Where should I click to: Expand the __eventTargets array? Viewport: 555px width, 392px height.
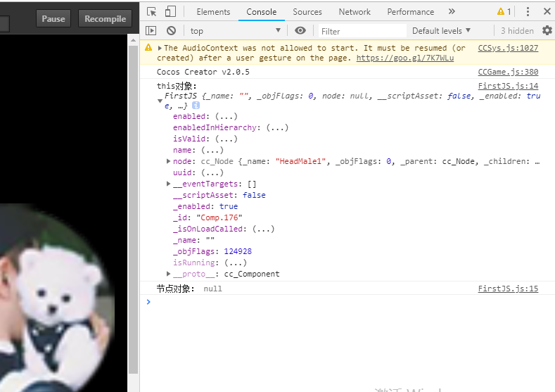point(169,184)
